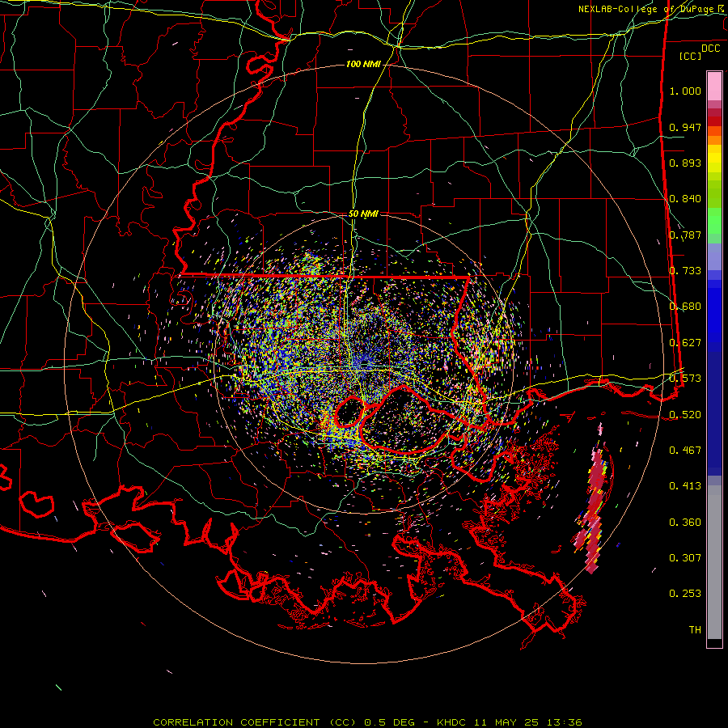
Task: Click the 0.360 scale value
Action: pyautogui.click(x=685, y=523)
